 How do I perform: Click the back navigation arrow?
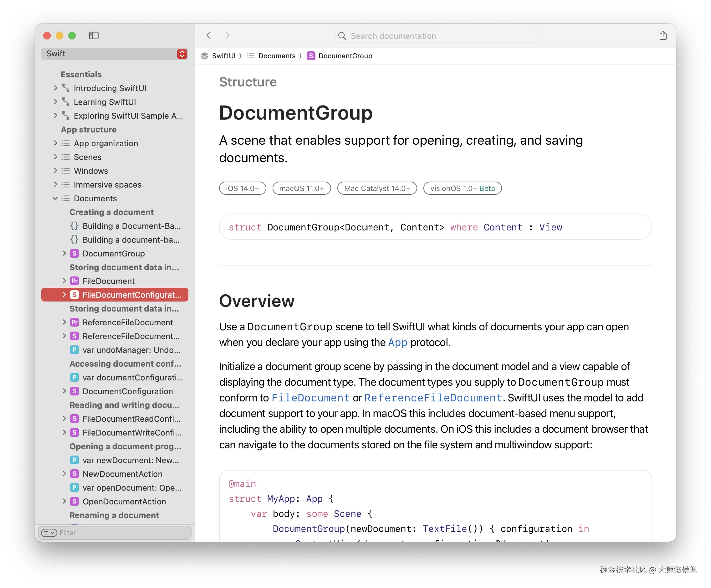208,36
